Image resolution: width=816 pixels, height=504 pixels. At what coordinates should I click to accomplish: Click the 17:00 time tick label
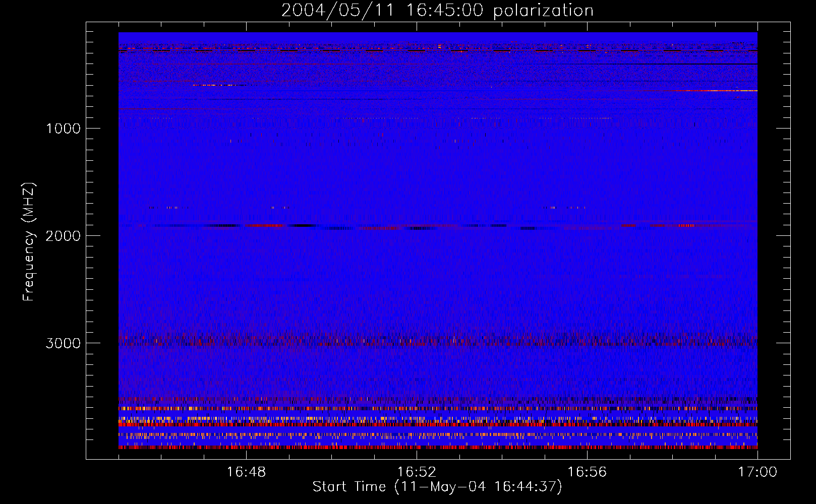pos(757,472)
